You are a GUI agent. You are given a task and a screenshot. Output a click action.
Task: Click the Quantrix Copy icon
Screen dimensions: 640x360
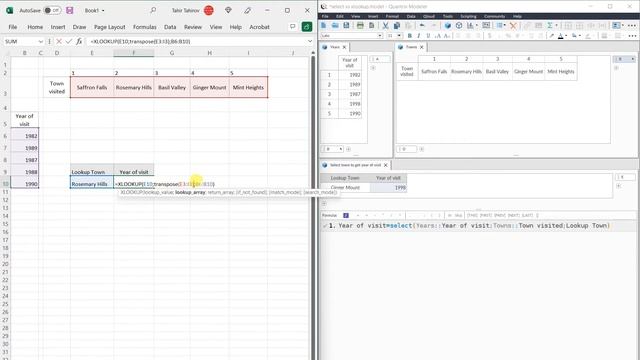point(397,25)
